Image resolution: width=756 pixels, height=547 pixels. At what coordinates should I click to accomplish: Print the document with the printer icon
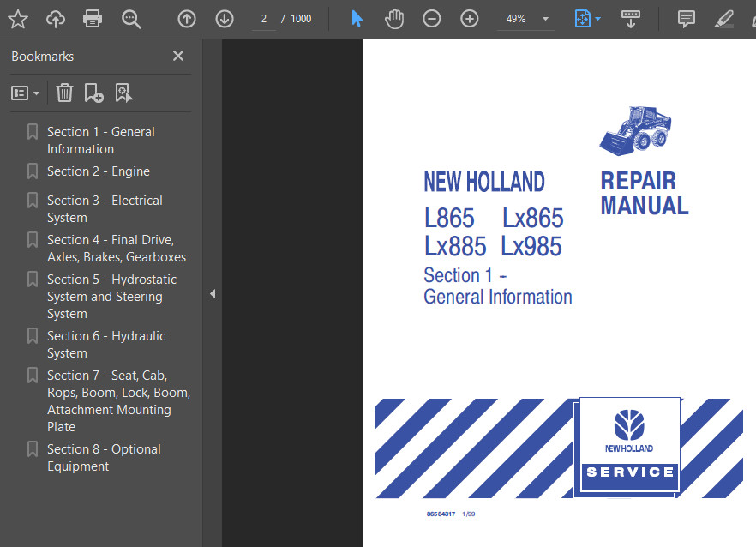(x=93, y=20)
